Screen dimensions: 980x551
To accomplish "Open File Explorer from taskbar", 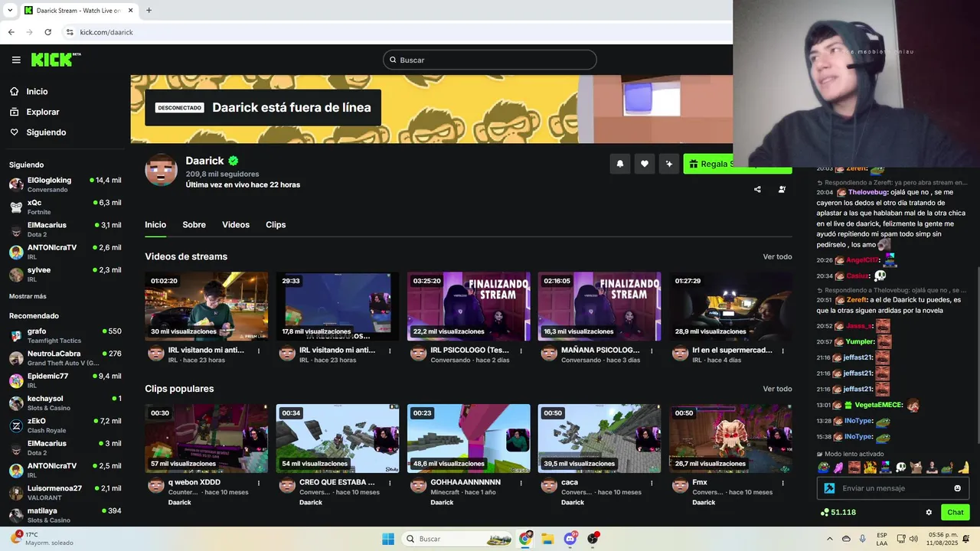I will [x=547, y=539].
